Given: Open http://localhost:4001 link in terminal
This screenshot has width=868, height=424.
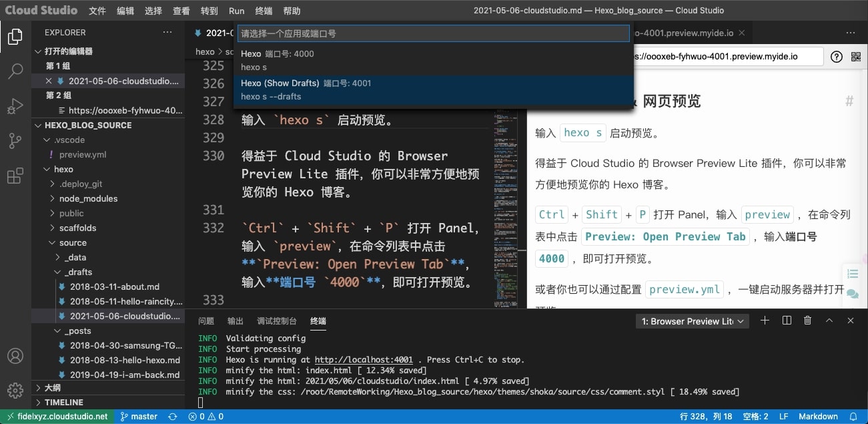Looking at the screenshot, I should pos(364,359).
